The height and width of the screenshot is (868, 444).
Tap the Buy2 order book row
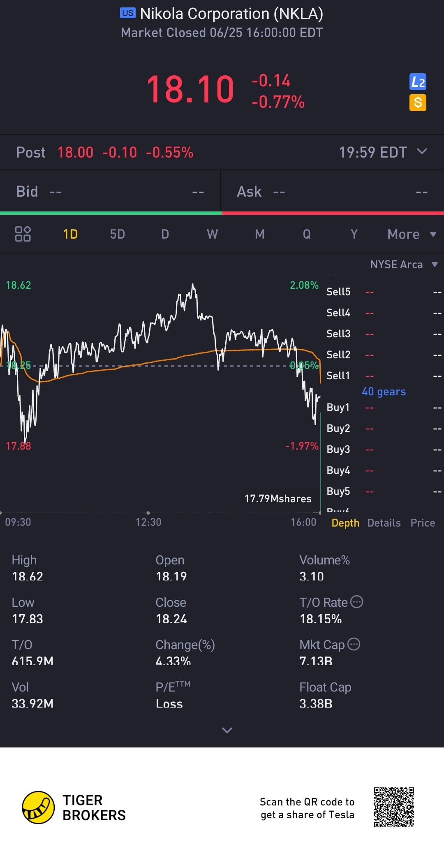384,428
